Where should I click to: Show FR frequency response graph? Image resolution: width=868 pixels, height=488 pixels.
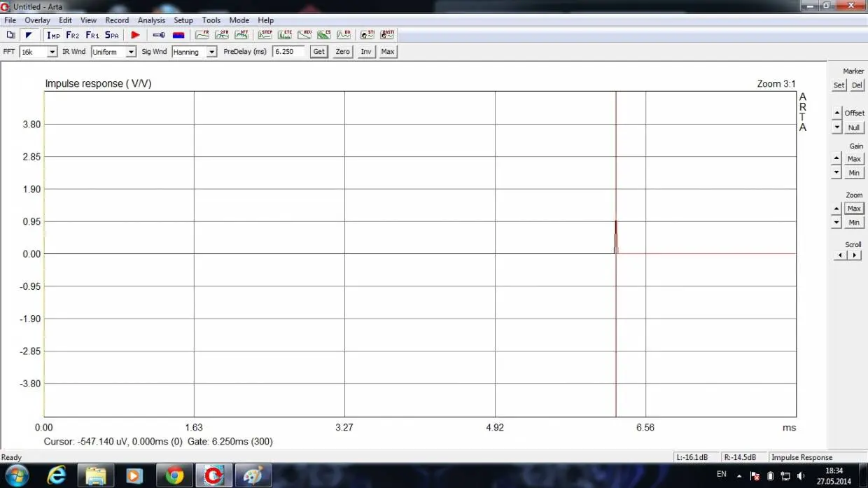coord(202,34)
